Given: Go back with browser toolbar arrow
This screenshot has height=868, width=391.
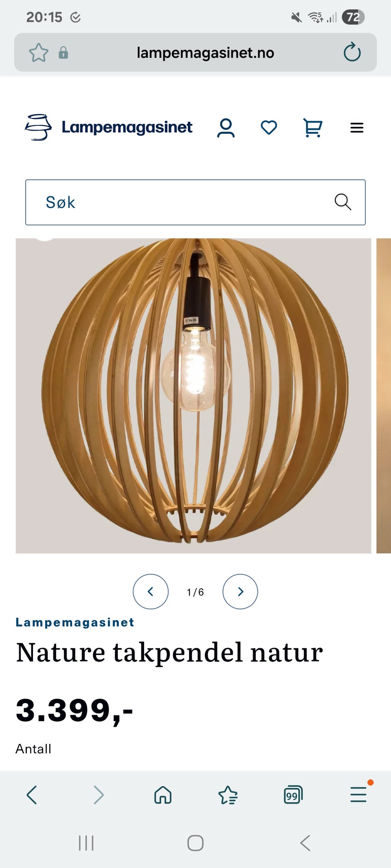Looking at the screenshot, I should point(32,795).
